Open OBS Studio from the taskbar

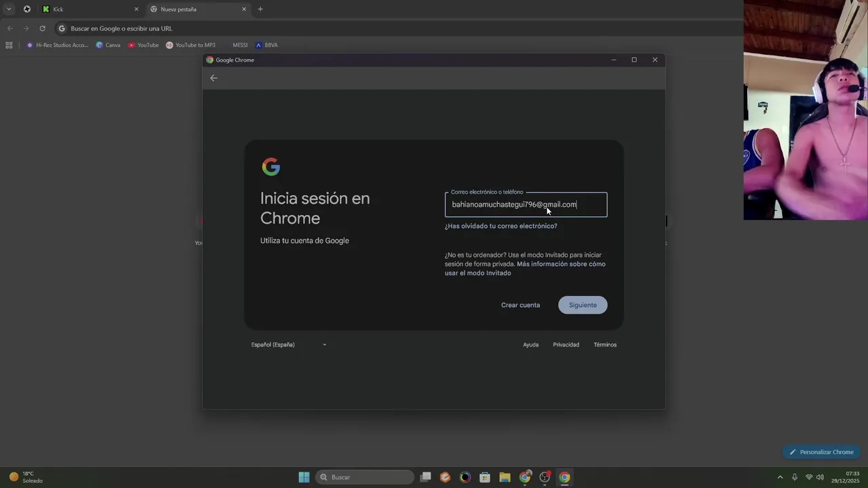click(x=545, y=477)
